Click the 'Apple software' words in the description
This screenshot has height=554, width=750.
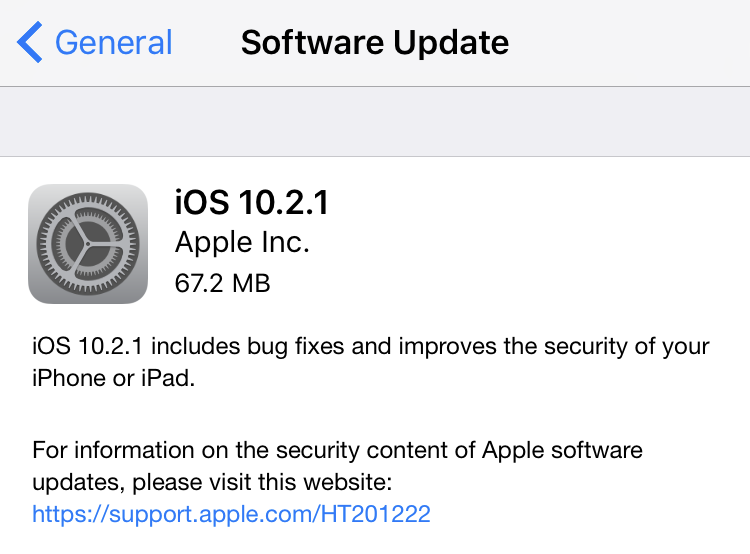click(x=562, y=450)
